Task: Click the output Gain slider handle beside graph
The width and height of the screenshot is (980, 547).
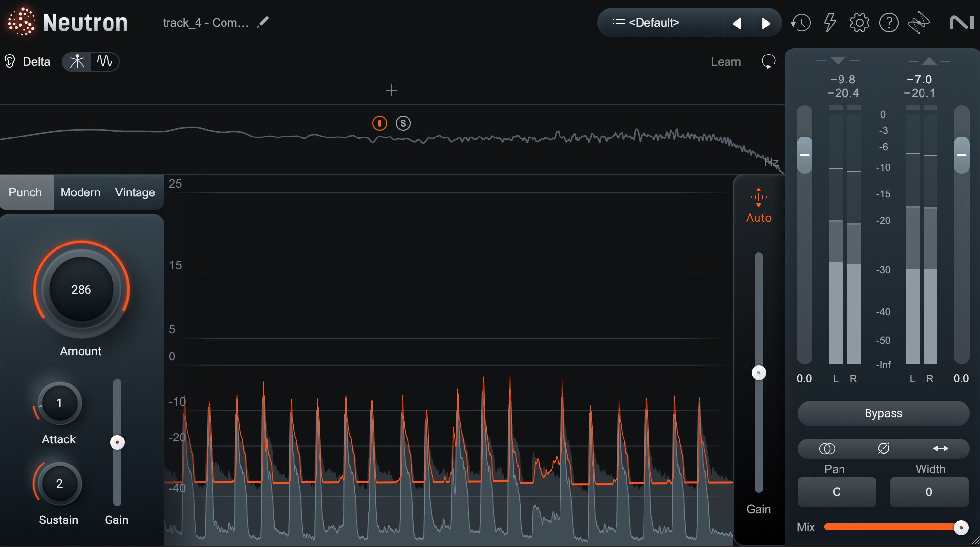Action: [x=759, y=373]
